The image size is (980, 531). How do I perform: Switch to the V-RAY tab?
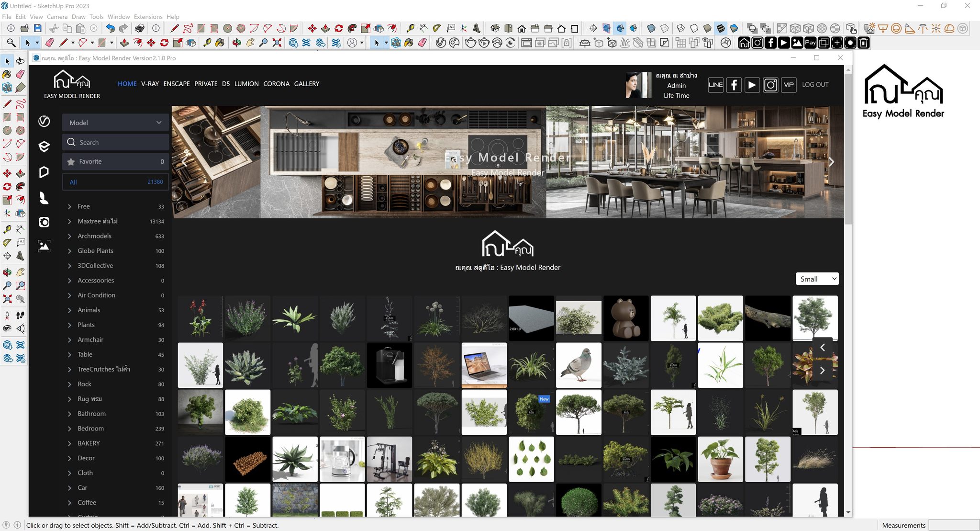pos(150,84)
